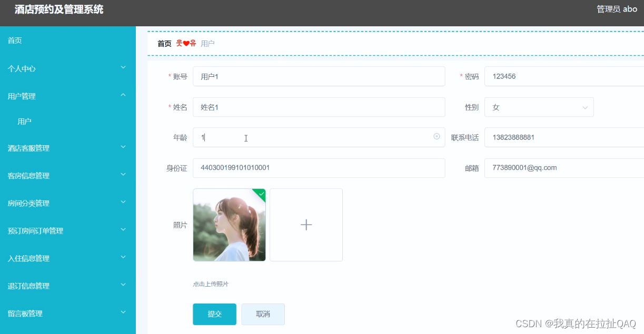Click the 取消 cancel button
The height and width of the screenshot is (334, 644).
(263, 314)
